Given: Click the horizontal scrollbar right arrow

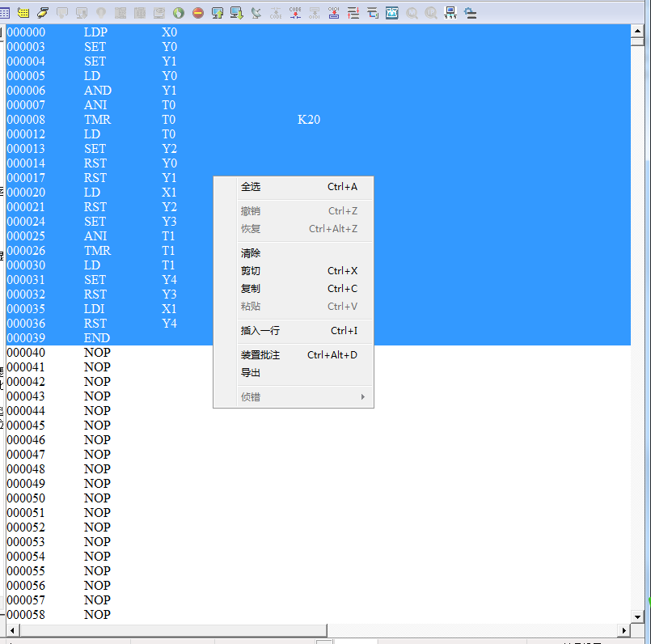Looking at the screenshot, I should pos(624,630).
